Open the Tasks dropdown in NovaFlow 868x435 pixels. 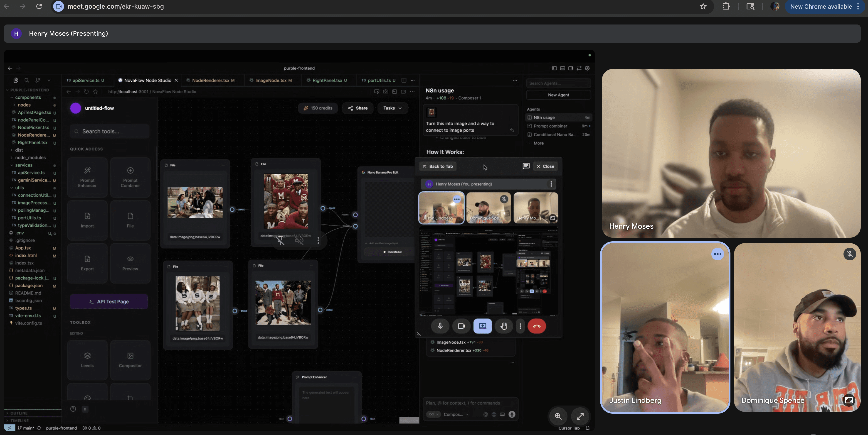coord(392,108)
